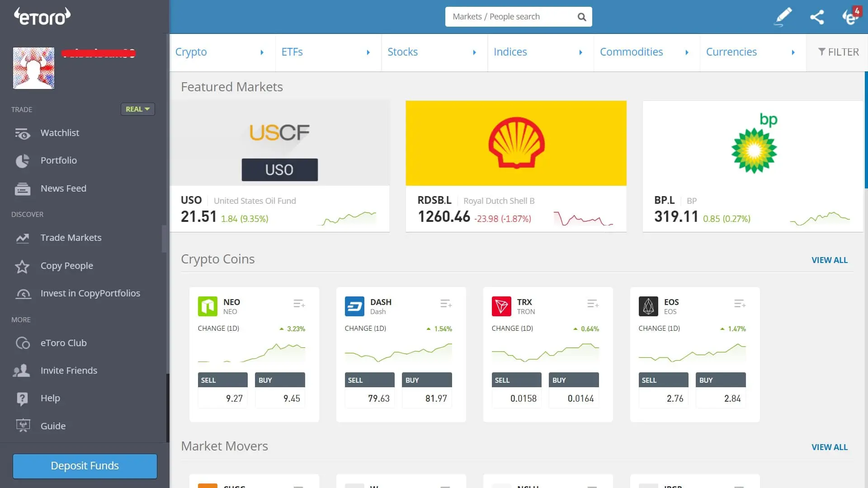Click DASH SELL 79.63 button
This screenshot has width=868, height=488.
click(370, 390)
